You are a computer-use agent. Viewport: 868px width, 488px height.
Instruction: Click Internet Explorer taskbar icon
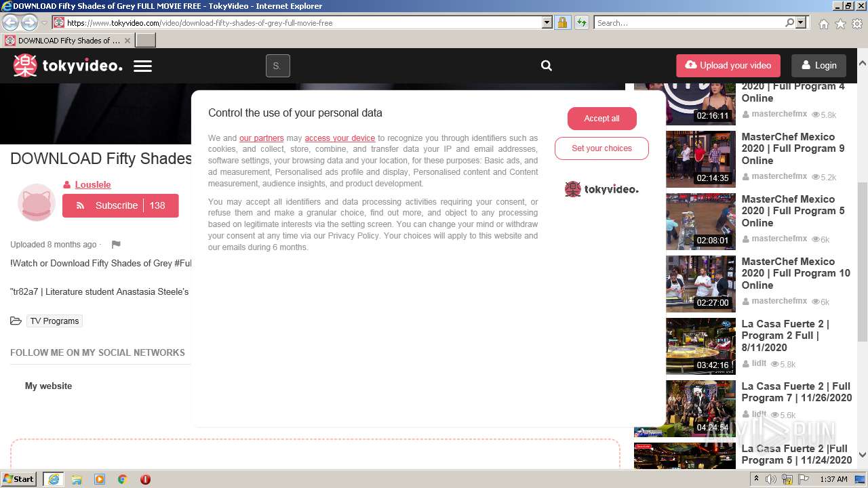tap(54, 479)
